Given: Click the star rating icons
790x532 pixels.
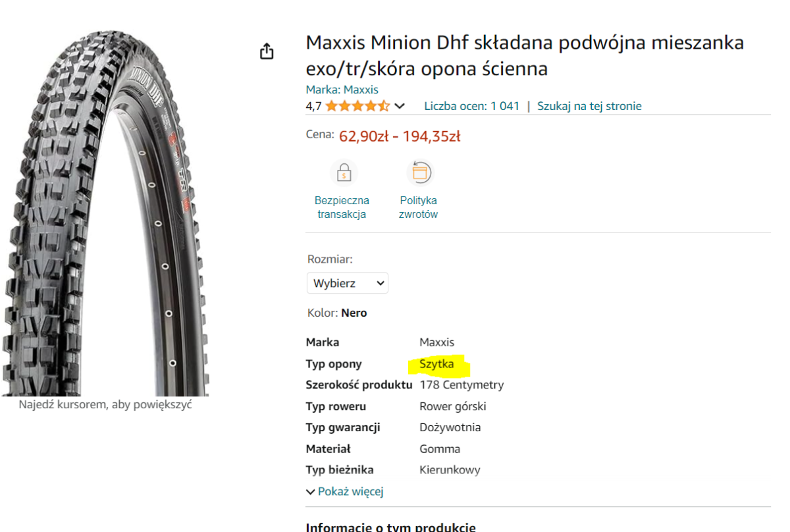Looking at the screenshot, I should (x=357, y=106).
